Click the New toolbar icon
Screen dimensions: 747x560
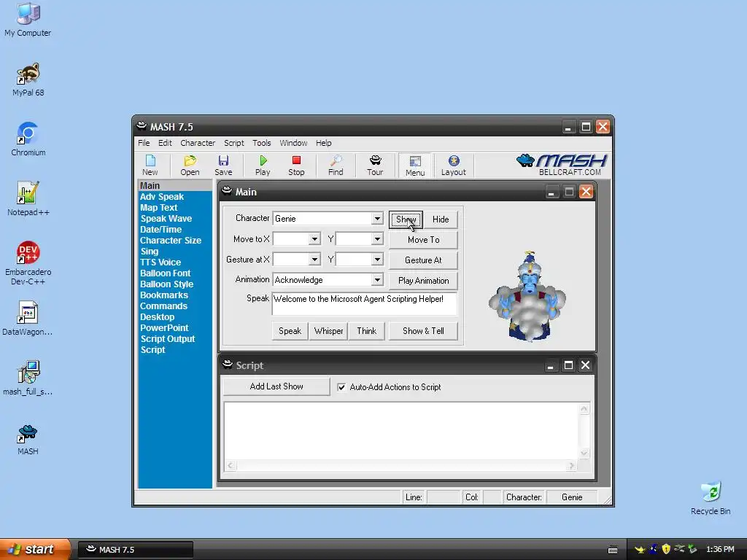pyautogui.click(x=150, y=166)
